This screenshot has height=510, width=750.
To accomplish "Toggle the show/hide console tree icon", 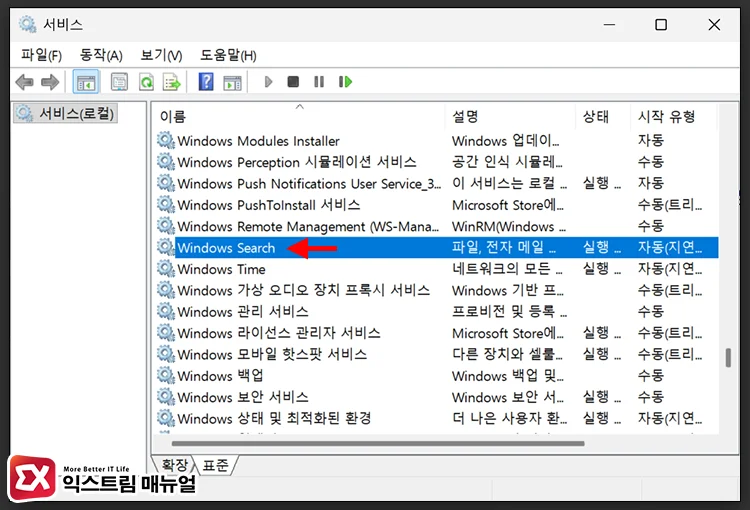I will pos(86,82).
